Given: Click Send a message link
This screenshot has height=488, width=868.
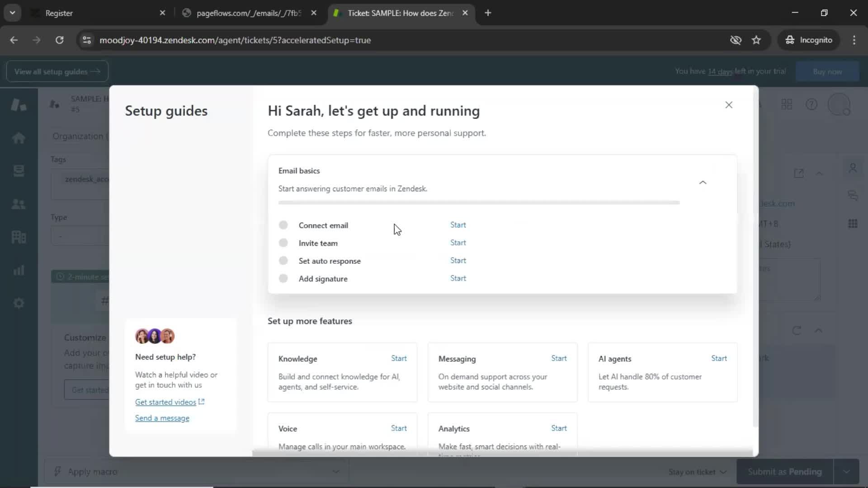Looking at the screenshot, I should 162,418.
